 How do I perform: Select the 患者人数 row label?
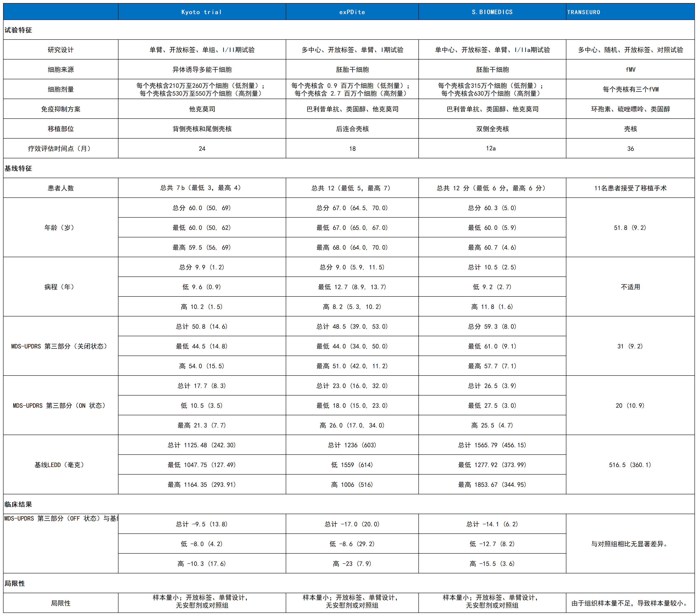(61, 188)
